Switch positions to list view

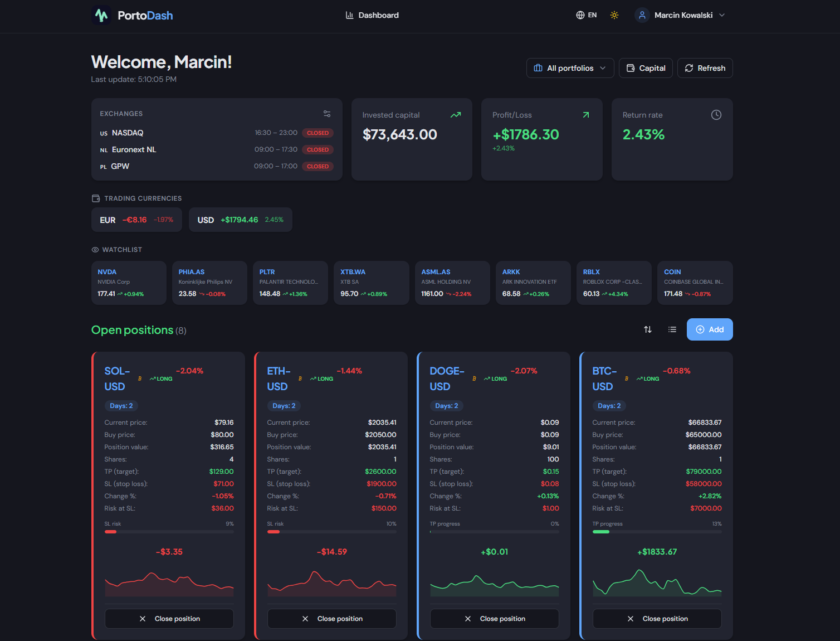pyautogui.click(x=672, y=329)
